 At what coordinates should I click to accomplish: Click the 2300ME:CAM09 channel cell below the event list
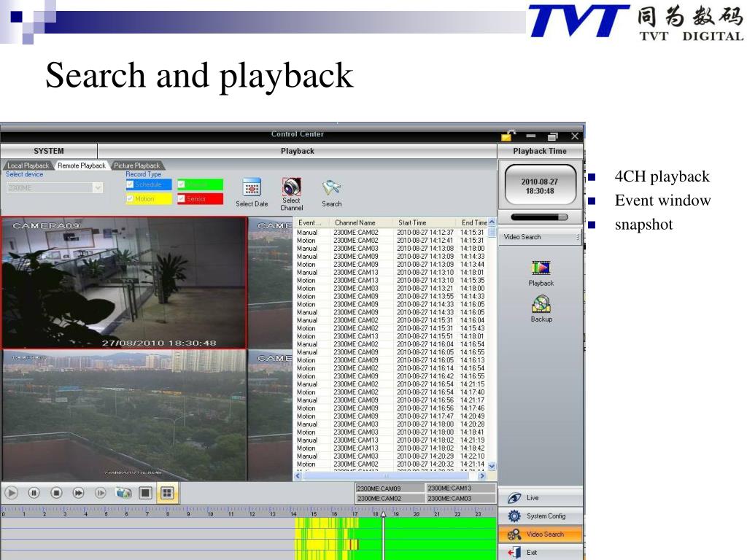tap(390, 488)
